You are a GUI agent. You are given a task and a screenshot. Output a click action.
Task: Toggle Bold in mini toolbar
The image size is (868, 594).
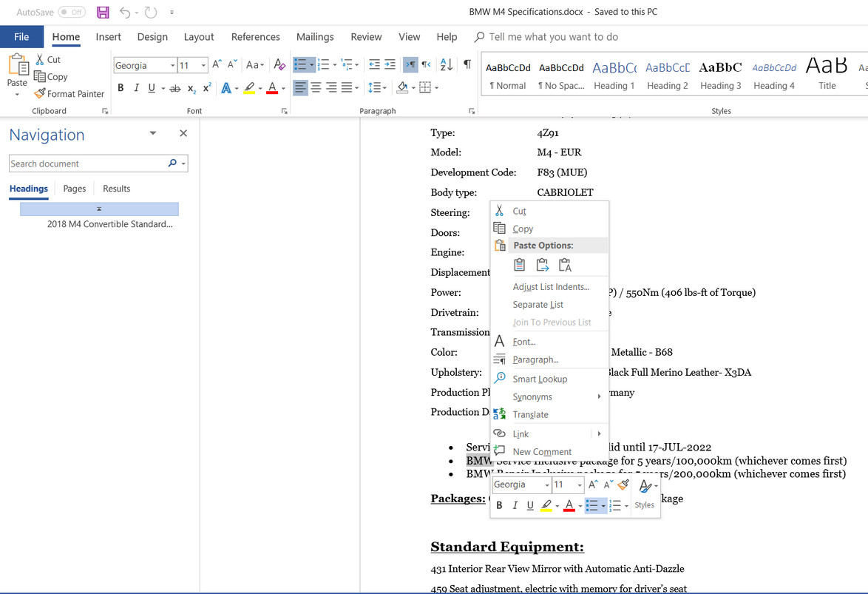[x=499, y=504]
